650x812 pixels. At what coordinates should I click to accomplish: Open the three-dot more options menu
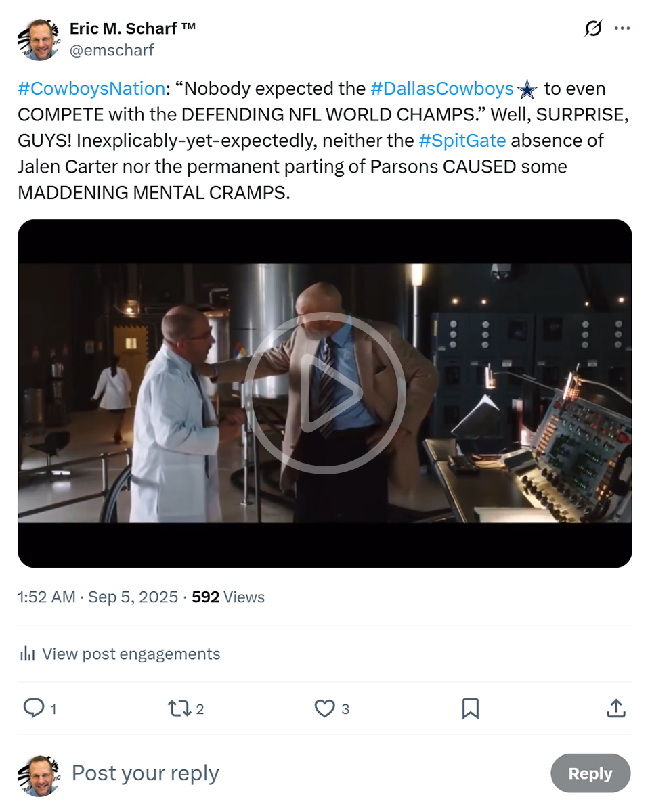622,28
